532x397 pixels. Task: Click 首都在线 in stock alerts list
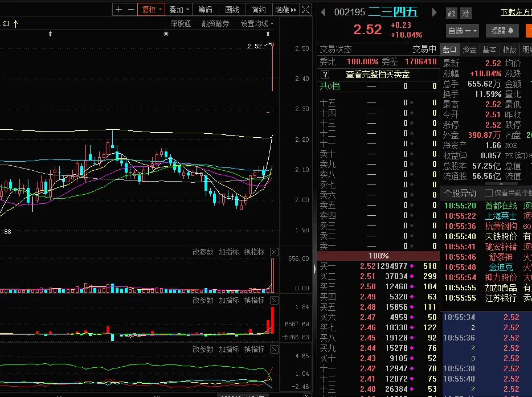(x=501, y=206)
